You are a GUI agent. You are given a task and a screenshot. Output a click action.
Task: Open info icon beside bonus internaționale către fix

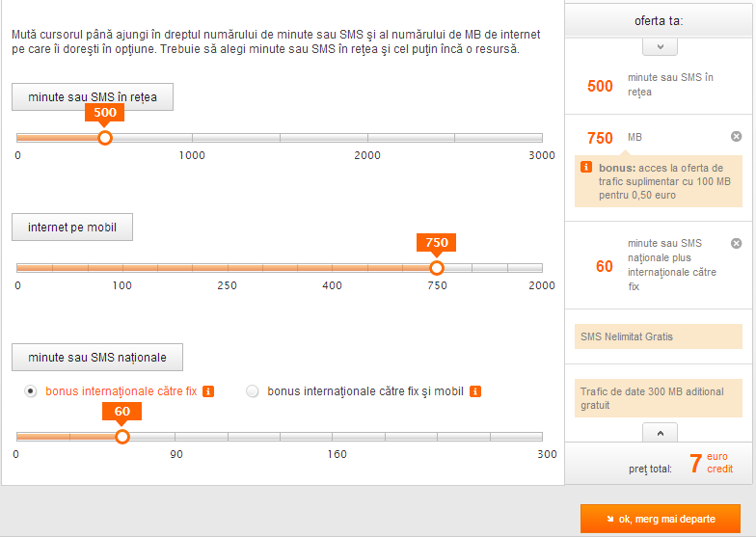[208, 391]
